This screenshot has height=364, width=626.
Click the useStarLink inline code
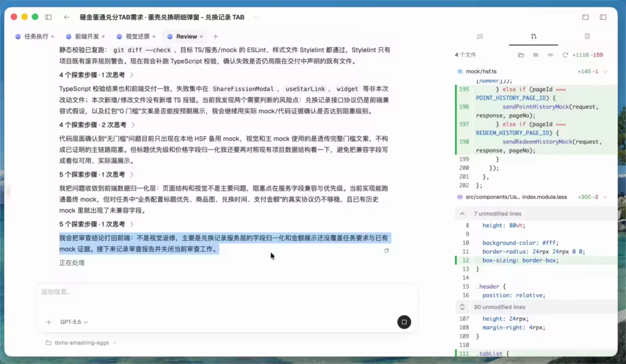304,89
